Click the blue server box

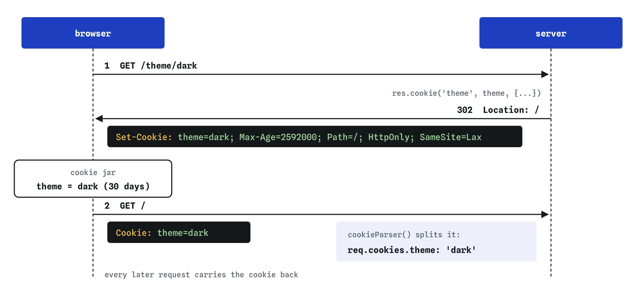click(x=551, y=33)
